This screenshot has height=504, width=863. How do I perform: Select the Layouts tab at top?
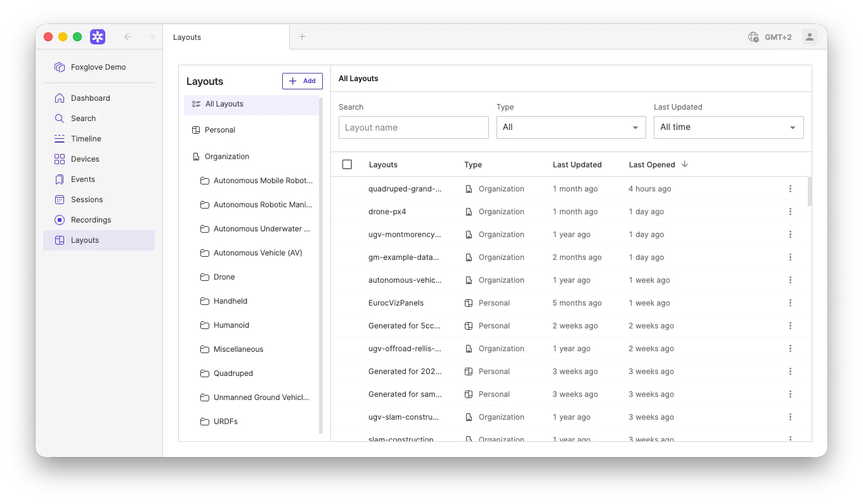pyautogui.click(x=226, y=37)
